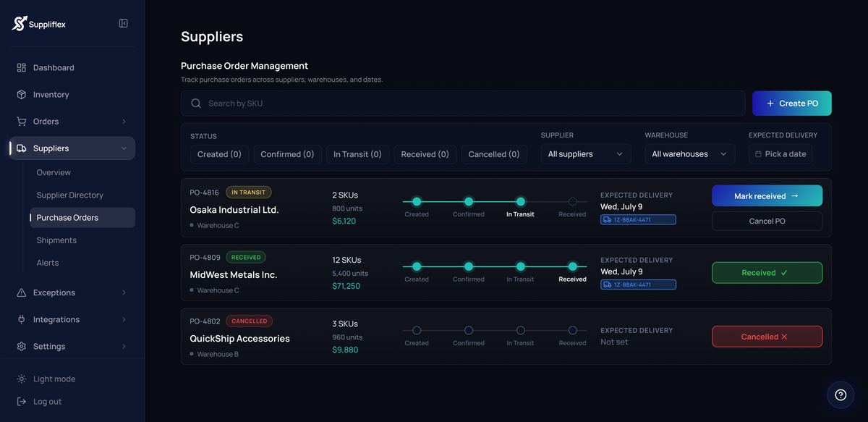Viewport: 868px width, 422px height.
Task: Click the red Cancelled button for PO-4802
Action: [x=767, y=337]
